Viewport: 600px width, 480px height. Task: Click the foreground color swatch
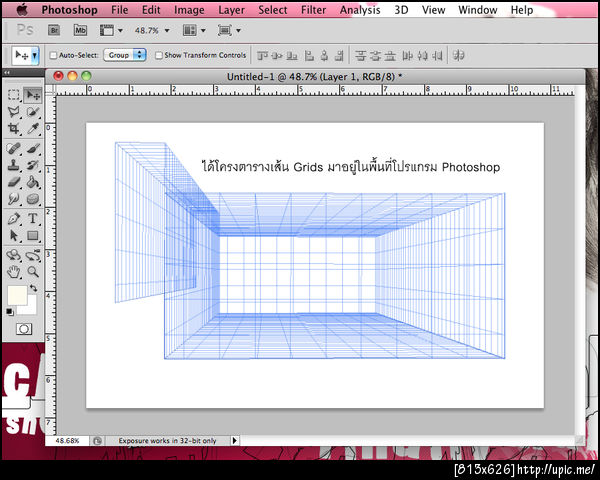click(17, 295)
